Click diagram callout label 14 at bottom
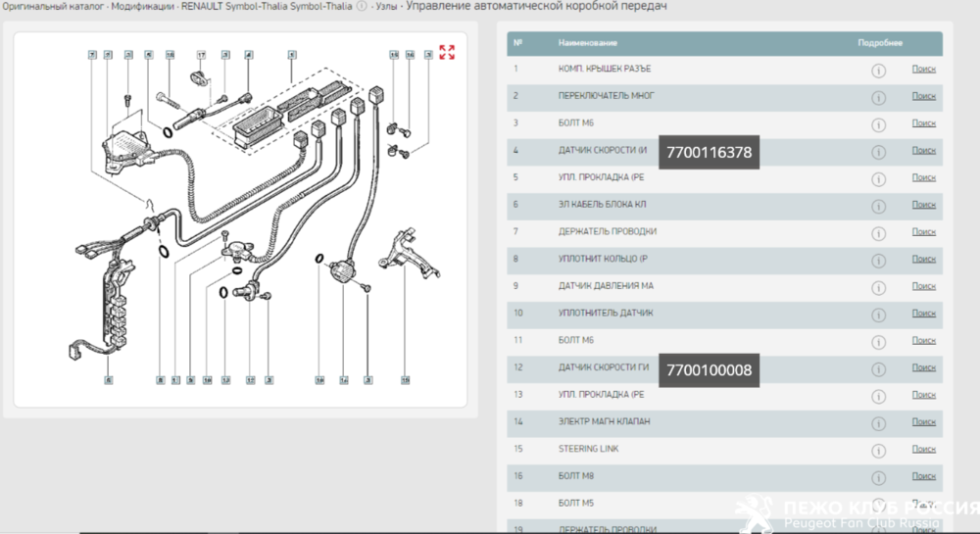This screenshot has width=980, height=534. (x=344, y=380)
